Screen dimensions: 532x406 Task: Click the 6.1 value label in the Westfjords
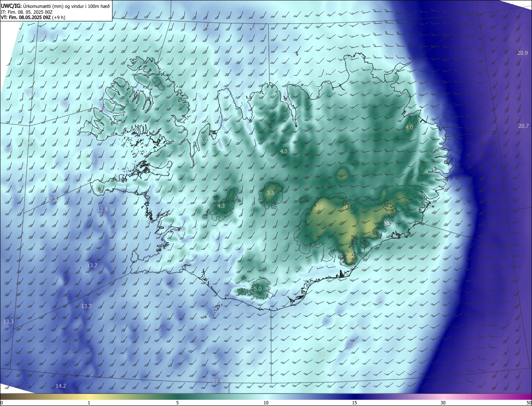click(x=127, y=101)
